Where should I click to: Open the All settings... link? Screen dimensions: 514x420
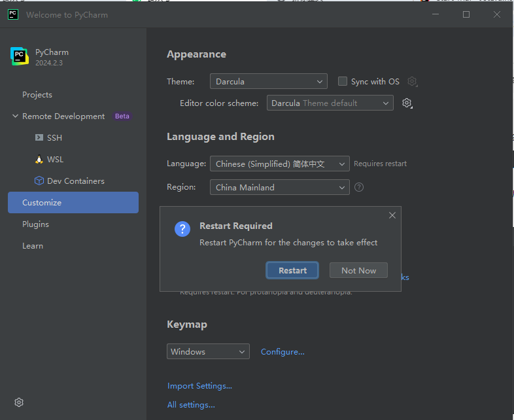(x=191, y=405)
